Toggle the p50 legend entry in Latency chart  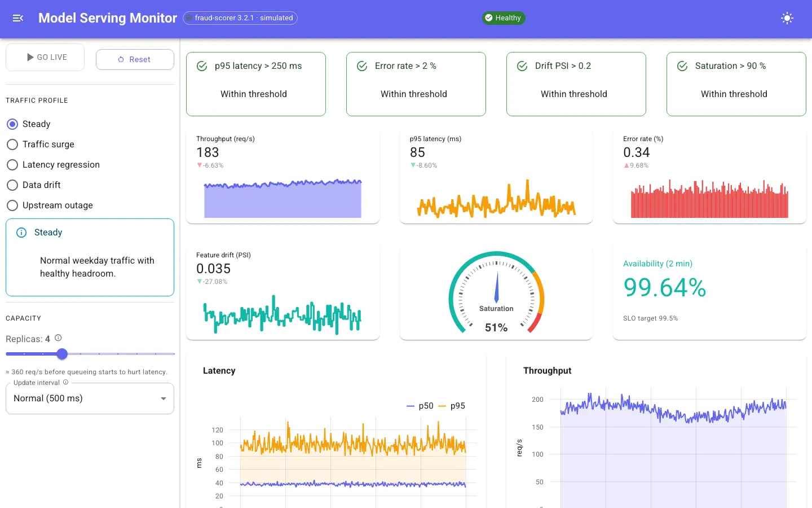[420, 406]
